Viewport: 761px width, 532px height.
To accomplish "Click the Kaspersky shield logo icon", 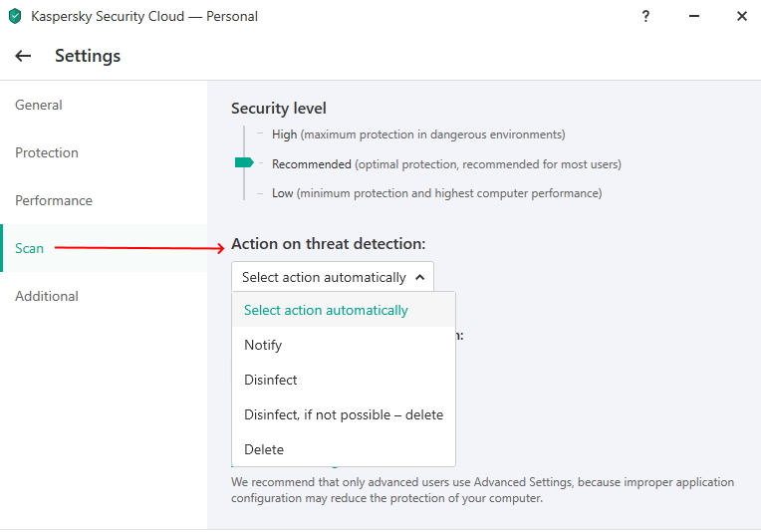I will point(15,16).
